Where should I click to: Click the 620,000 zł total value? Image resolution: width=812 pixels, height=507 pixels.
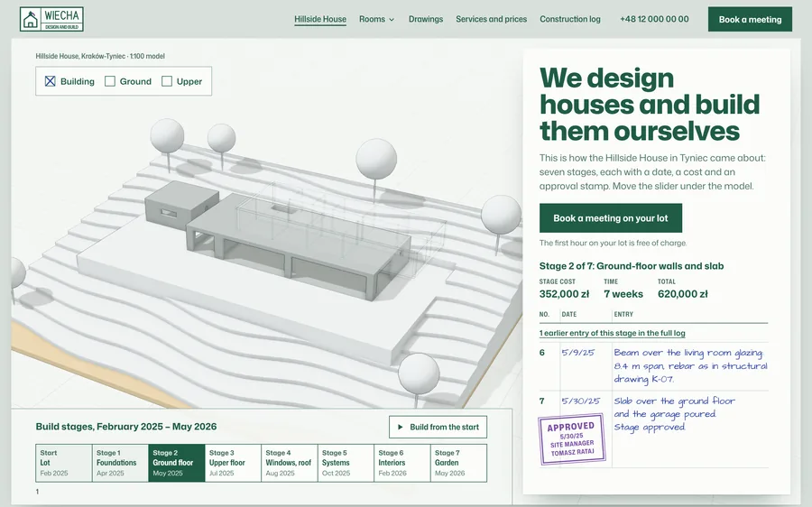tap(683, 294)
